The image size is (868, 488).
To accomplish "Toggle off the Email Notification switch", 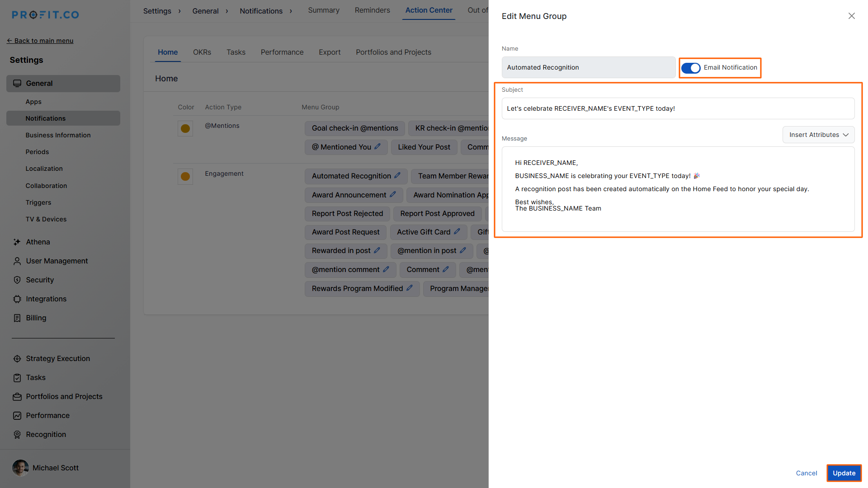I will click(690, 68).
